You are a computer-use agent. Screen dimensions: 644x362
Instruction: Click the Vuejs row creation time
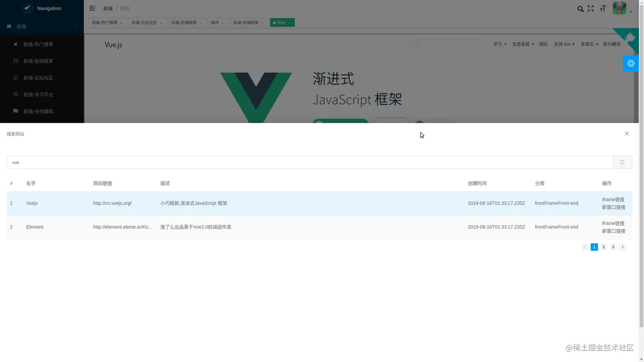click(x=496, y=203)
